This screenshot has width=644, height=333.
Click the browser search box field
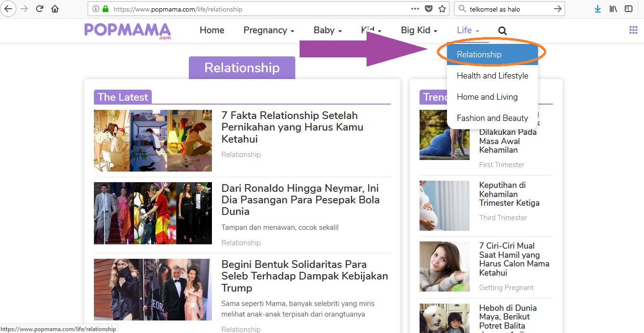tap(510, 9)
